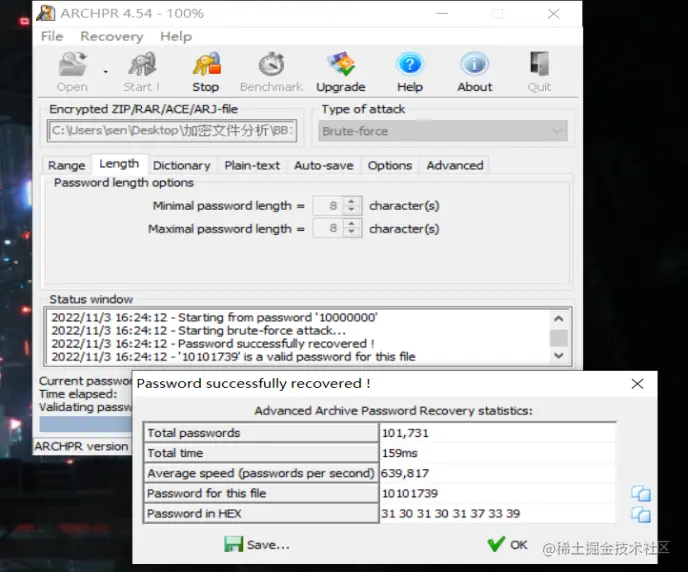Open the Plain-text tab
The height and width of the screenshot is (573, 688).
tap(252, 165)
